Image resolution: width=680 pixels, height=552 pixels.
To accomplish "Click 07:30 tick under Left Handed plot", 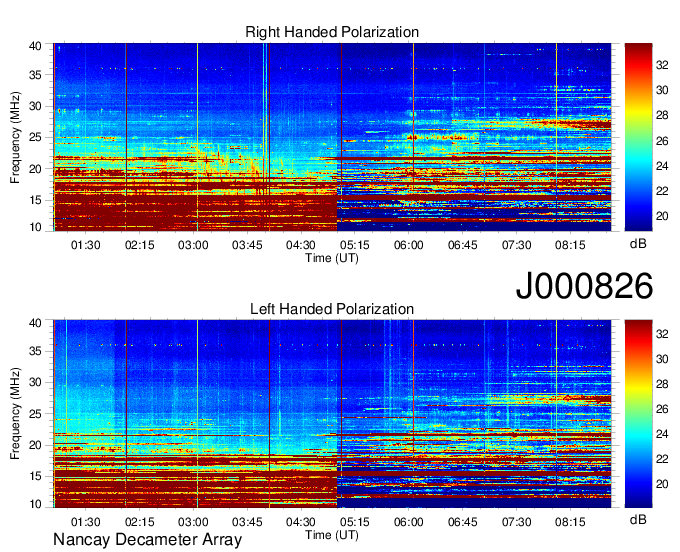I will point(516,522).
